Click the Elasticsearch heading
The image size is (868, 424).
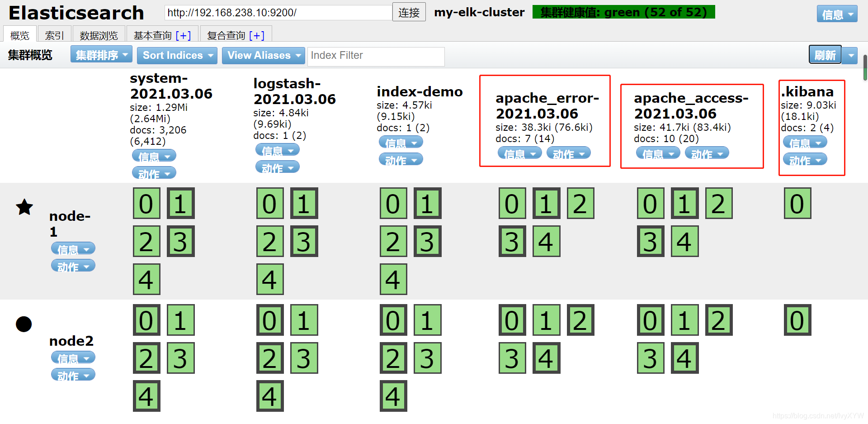[76, 13]
